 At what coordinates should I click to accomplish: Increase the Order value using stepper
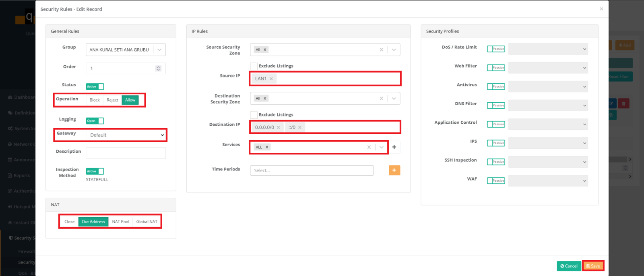click(158, 67)
